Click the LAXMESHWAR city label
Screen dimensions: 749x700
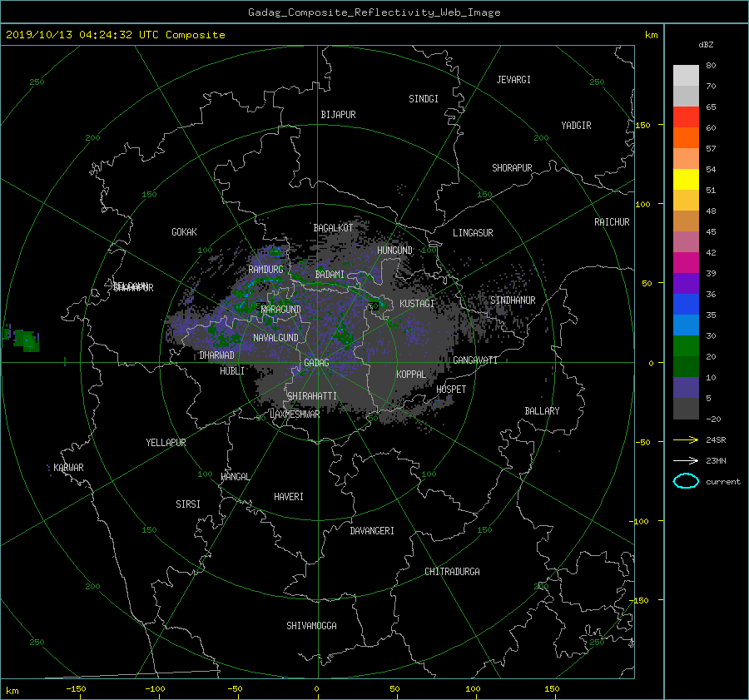[x=295, y=415]
